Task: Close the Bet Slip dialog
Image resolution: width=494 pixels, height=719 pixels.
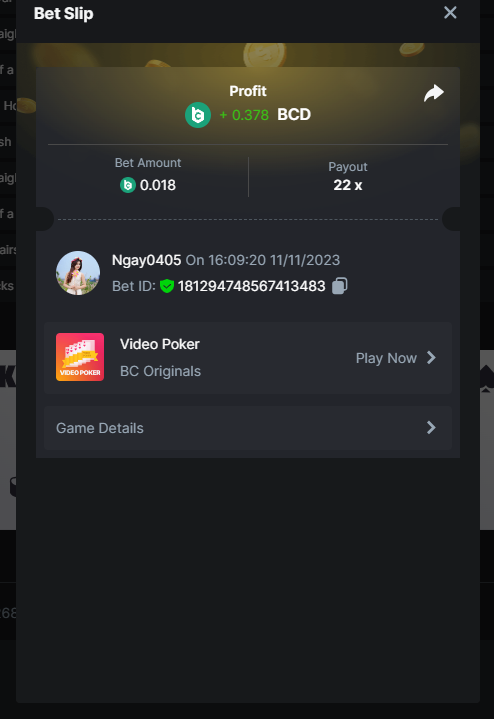Action: click(450, 12)
